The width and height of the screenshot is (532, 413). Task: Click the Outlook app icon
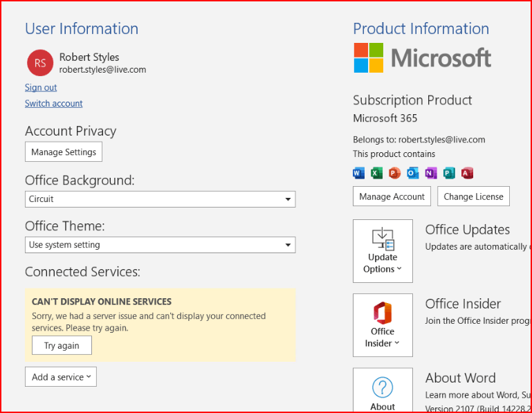pos(413,173)
